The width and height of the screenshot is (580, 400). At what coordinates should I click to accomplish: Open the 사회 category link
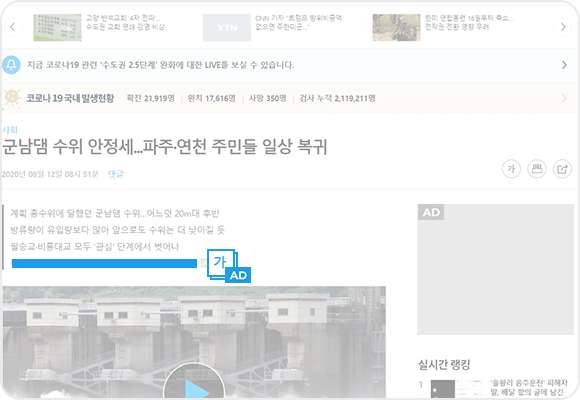10,130
